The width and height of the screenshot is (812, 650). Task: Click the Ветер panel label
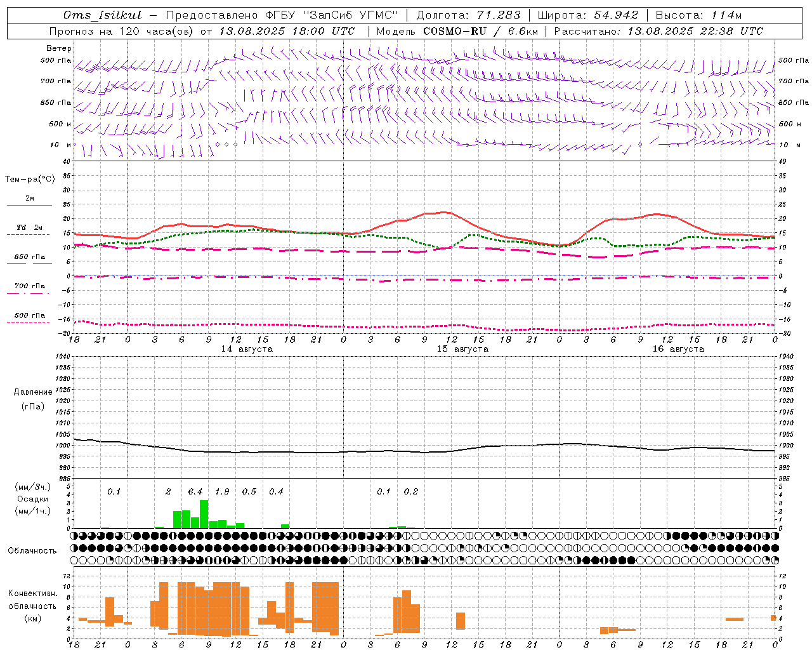59,48
